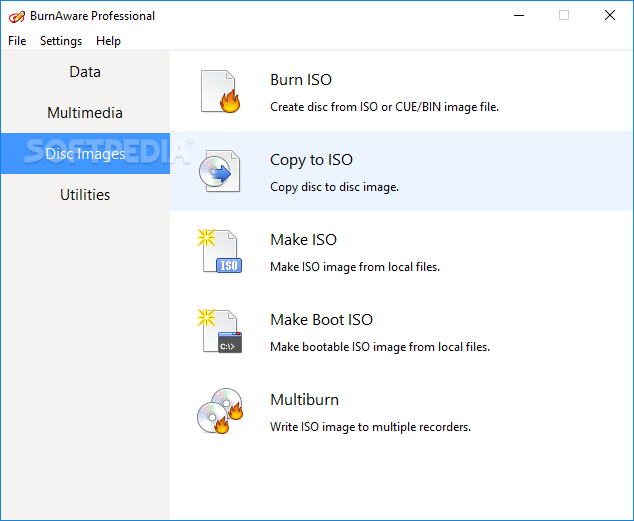The image size is (634, 521).
Task: Launch the Multiburn title link
Action: pos(304,400)
